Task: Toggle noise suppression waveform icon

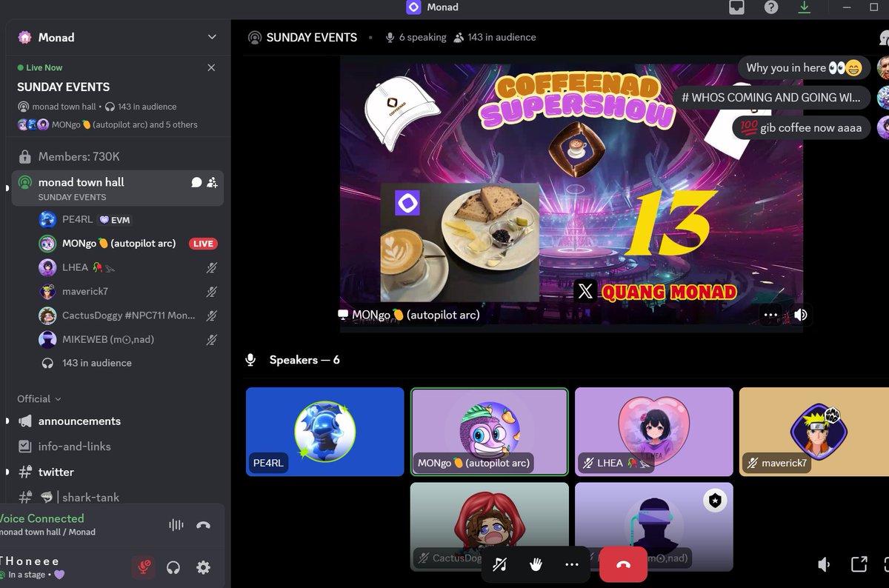Action: [x=176, y=525]
